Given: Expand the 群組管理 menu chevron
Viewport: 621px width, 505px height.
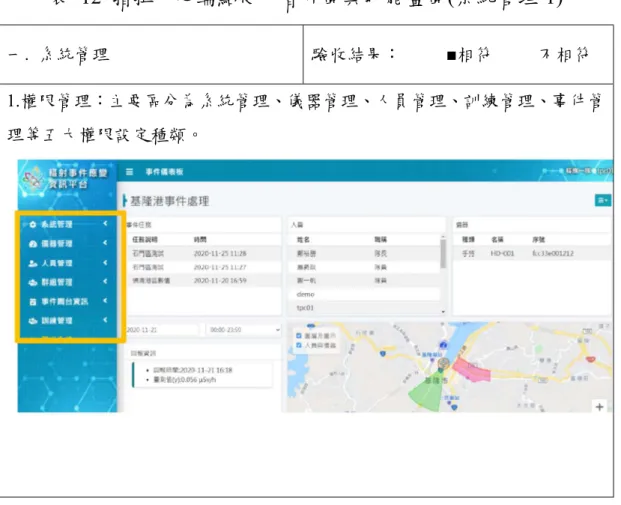Looking at the screenshot, I should (x=105, y=282).
